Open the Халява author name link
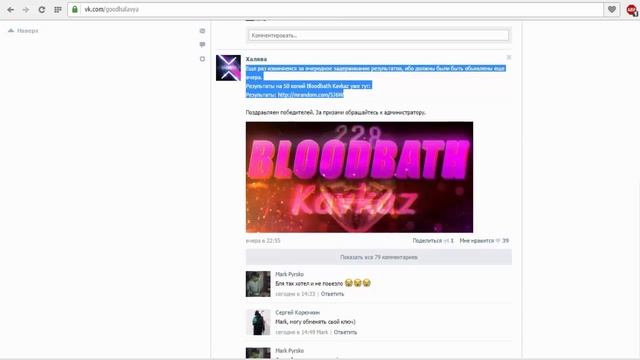640x360 pixels. 256,59
